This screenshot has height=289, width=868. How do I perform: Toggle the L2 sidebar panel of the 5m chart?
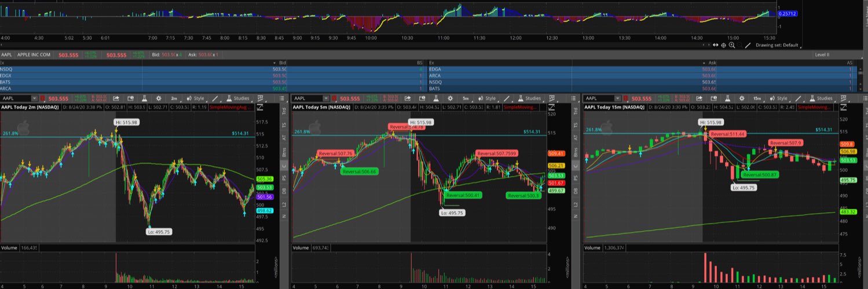(575, 203)
